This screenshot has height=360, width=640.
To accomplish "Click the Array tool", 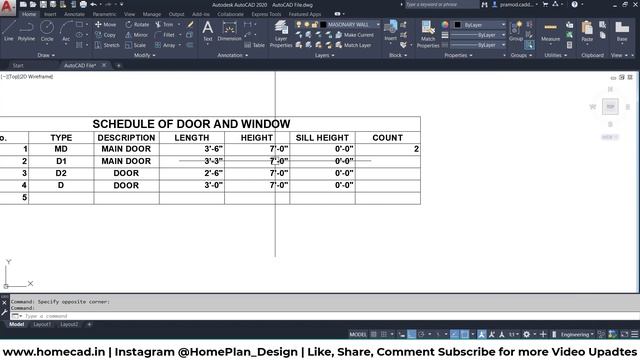I will click(x=165, y=45).
